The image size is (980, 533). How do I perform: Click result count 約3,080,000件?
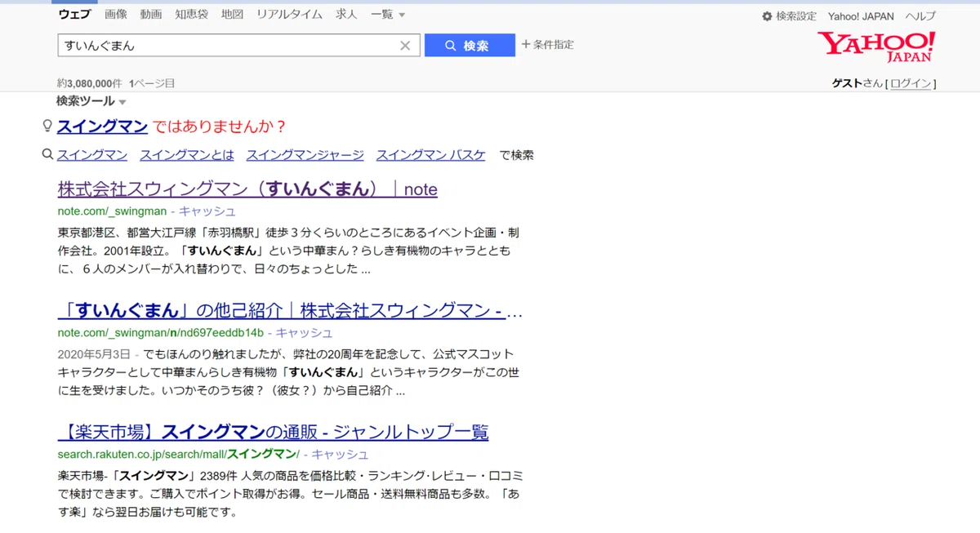pos(90,83)
